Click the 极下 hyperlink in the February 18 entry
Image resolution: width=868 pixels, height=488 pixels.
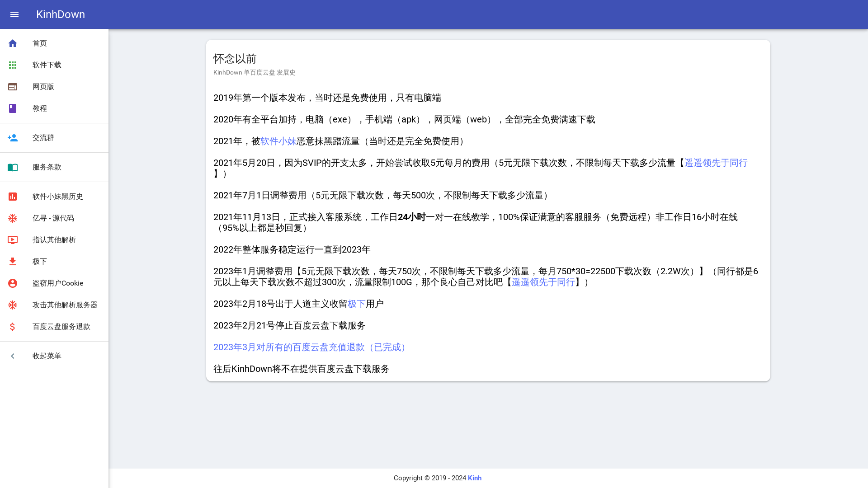356,304
